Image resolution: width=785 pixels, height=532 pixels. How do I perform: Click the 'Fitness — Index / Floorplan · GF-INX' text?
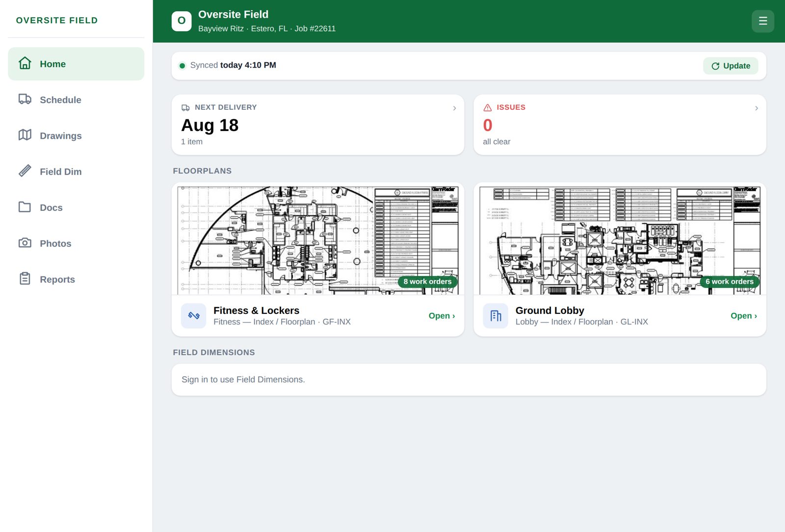coord(282,322)
